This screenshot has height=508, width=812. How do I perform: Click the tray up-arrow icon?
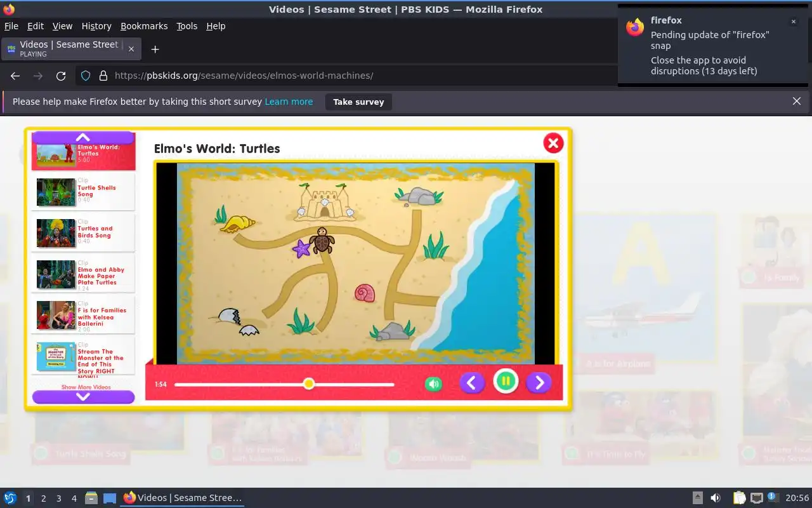tap(697, 498)
